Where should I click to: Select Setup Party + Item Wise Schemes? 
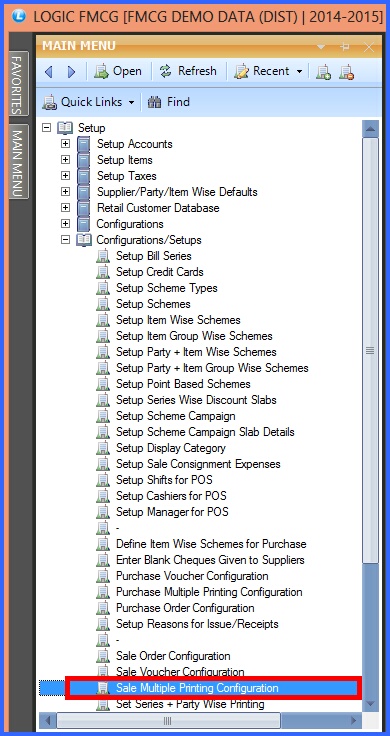tap(196, 352)
